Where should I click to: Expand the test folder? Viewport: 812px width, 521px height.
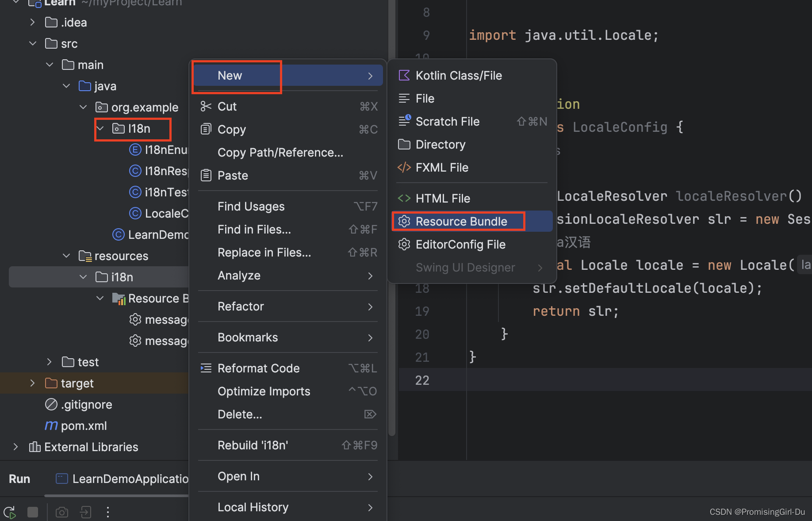click(x=50, y=362)
